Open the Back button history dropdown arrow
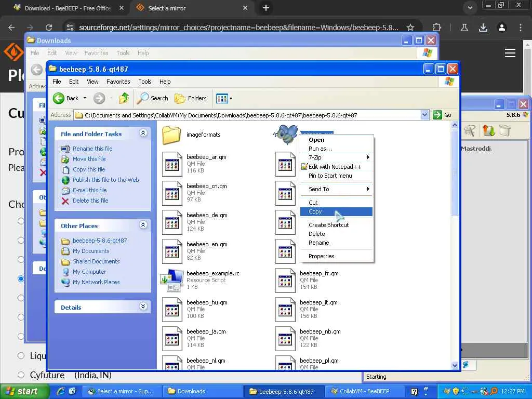Image resolution: width=532 pixels, height=399 pixels. (85, 98)
